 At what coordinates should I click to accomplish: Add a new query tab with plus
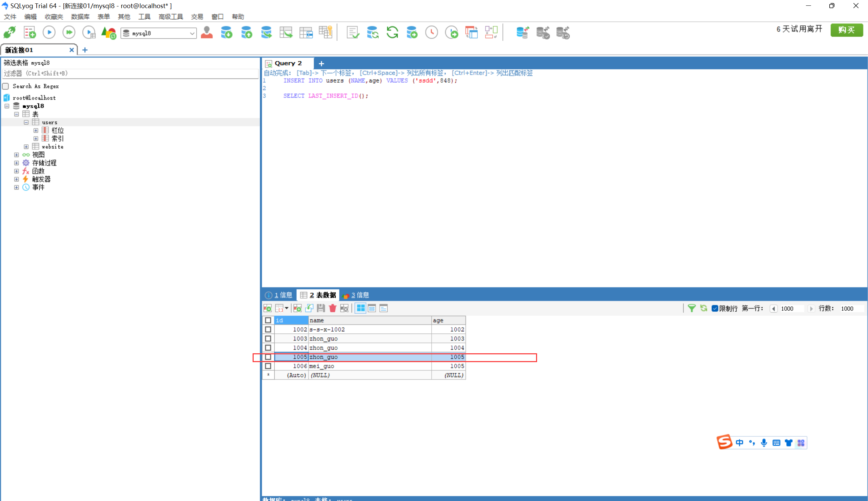click(x=321, y=64)
